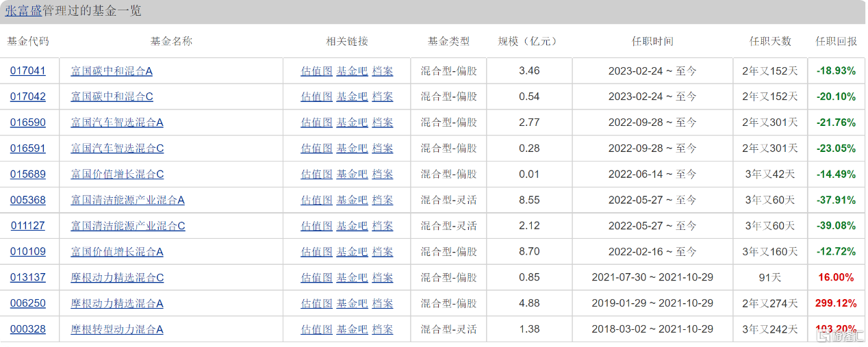The width and height of the screenshot is (868, 347).
Task: Select the -39.08% return value
Action: (x=836, y=226)
